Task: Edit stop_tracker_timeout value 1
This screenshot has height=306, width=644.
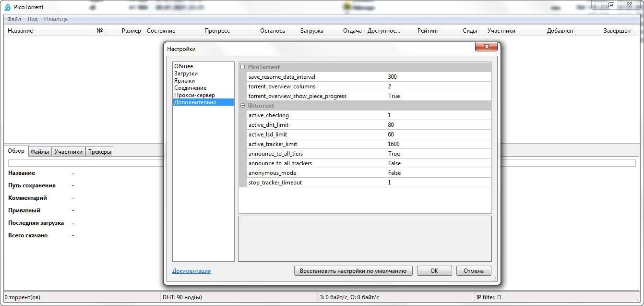Action: (x=439, y=183)
